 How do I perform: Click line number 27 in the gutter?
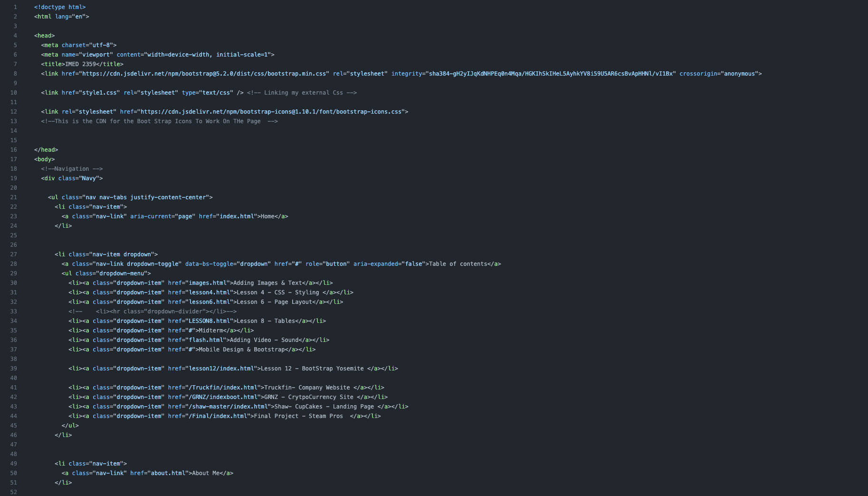[13, 254]
